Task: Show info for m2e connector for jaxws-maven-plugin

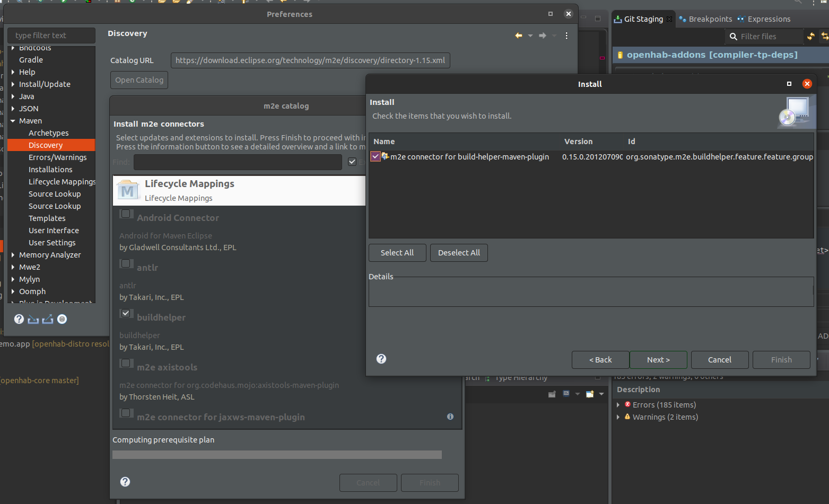Action: click(450, 417)
